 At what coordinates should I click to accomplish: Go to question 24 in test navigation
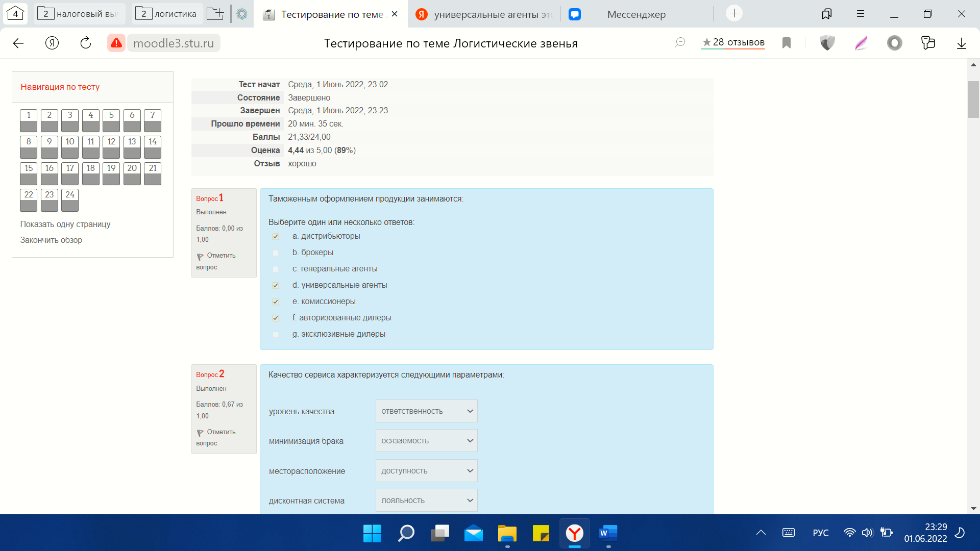[x=70, y=200]
